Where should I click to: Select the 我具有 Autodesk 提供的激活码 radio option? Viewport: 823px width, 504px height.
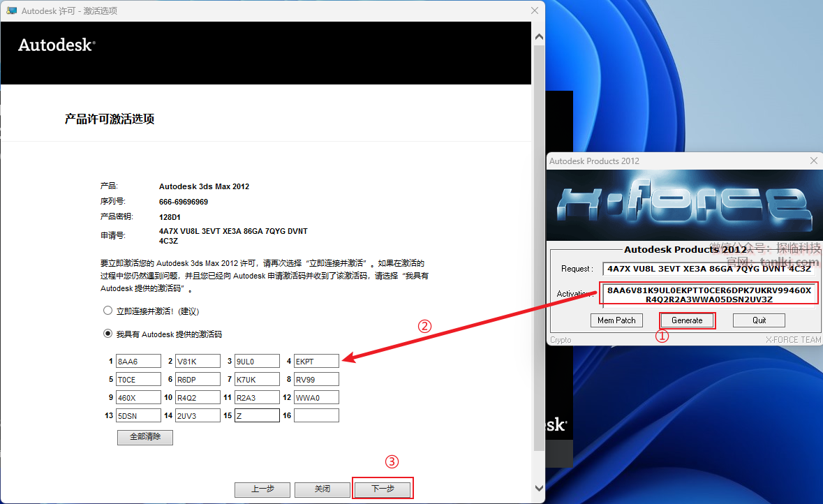point(107,334)
